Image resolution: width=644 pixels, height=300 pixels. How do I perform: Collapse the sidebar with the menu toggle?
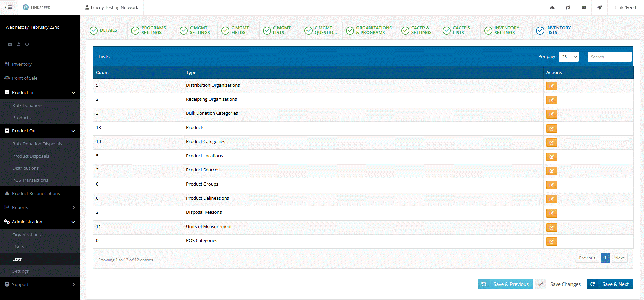click(x=8, y=7)
